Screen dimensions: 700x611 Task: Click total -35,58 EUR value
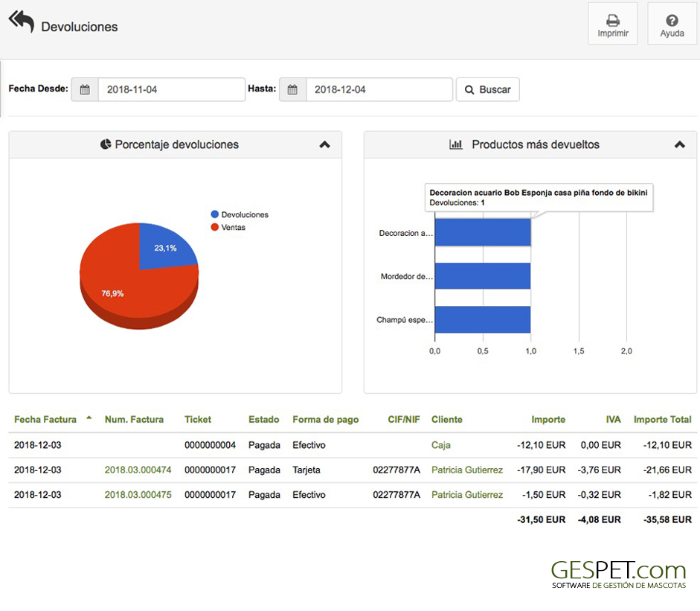point(667,519)
